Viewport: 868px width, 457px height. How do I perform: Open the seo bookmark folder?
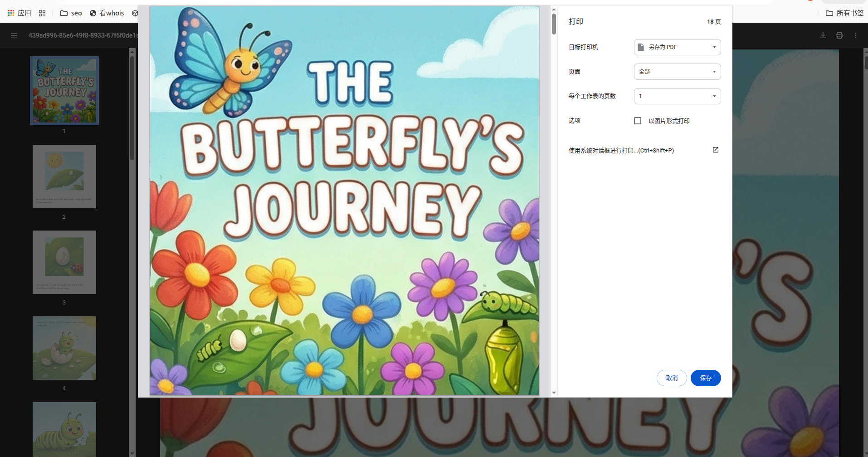pos(71,13)
